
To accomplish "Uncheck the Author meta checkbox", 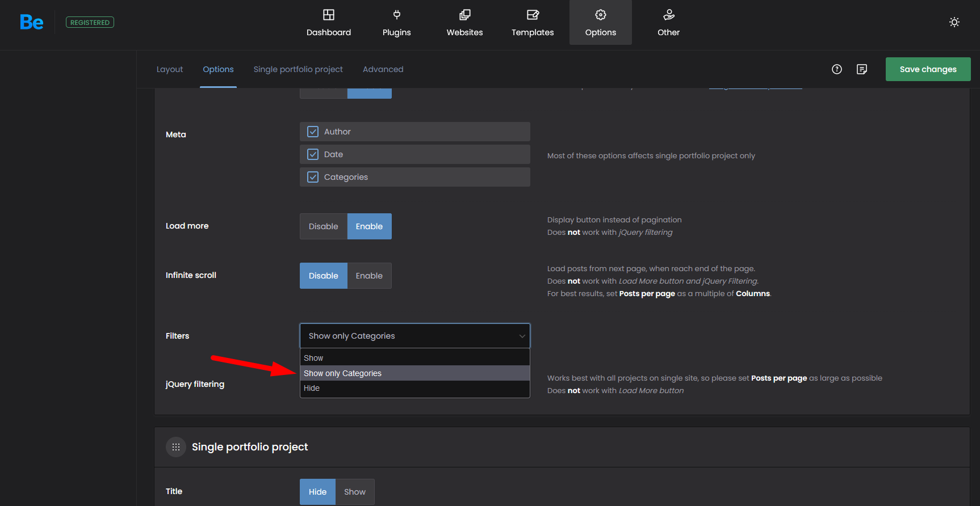I will pos(313,132).
